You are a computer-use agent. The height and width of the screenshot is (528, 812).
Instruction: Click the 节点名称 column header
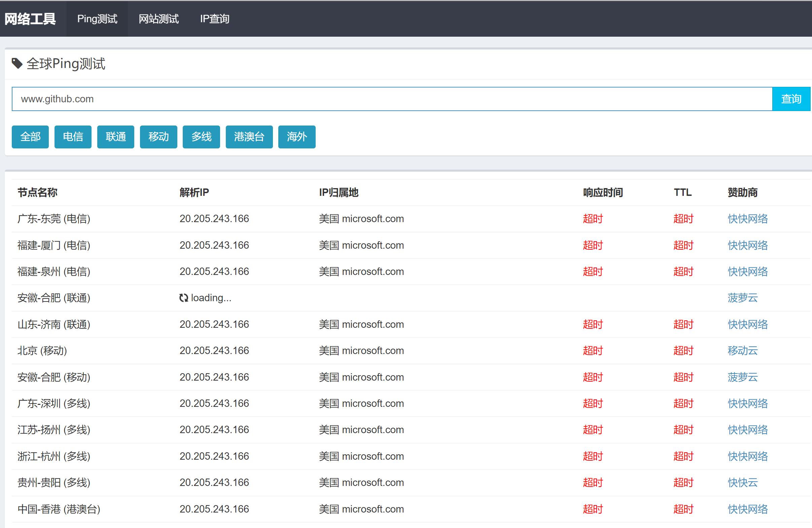tap(38, 192)
